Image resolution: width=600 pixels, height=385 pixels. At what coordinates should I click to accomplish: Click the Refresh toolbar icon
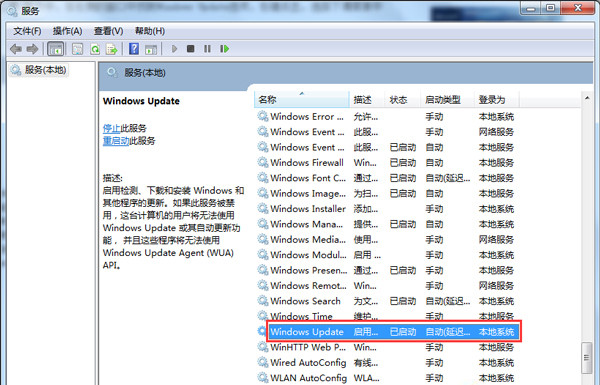click(95, 49)
